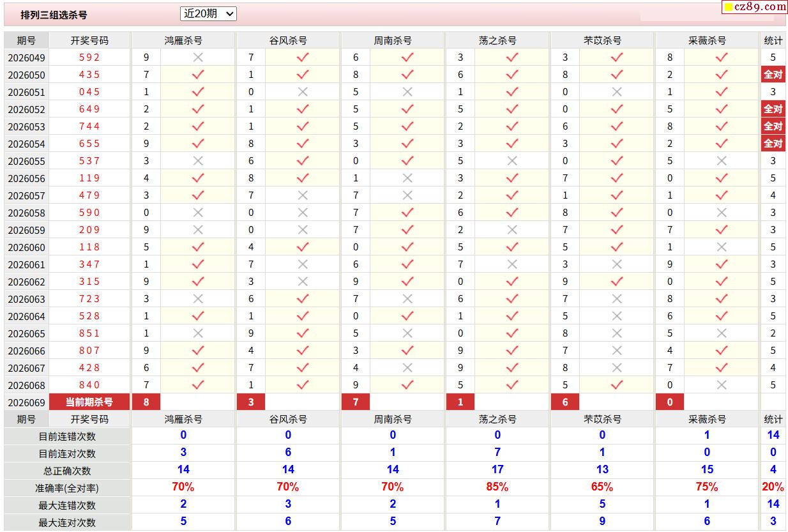Screen dimensions: 788x532
Task: Click red checkmark in 采薇杀号 for period 2026066
Action: pyautogui.click(x=722, y=351)
